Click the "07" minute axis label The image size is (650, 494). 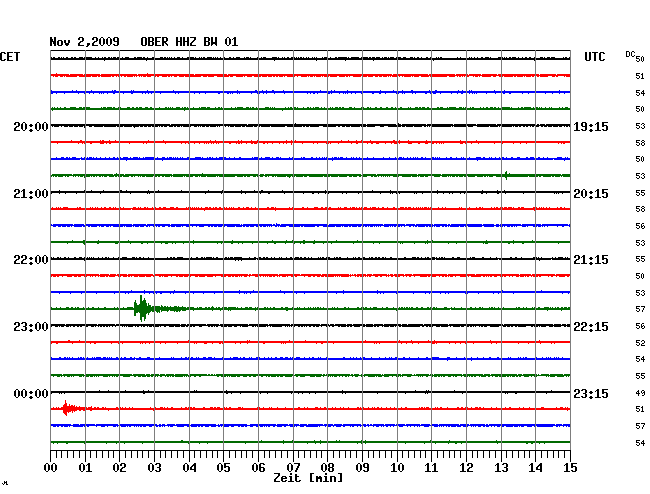click(293, 468)
